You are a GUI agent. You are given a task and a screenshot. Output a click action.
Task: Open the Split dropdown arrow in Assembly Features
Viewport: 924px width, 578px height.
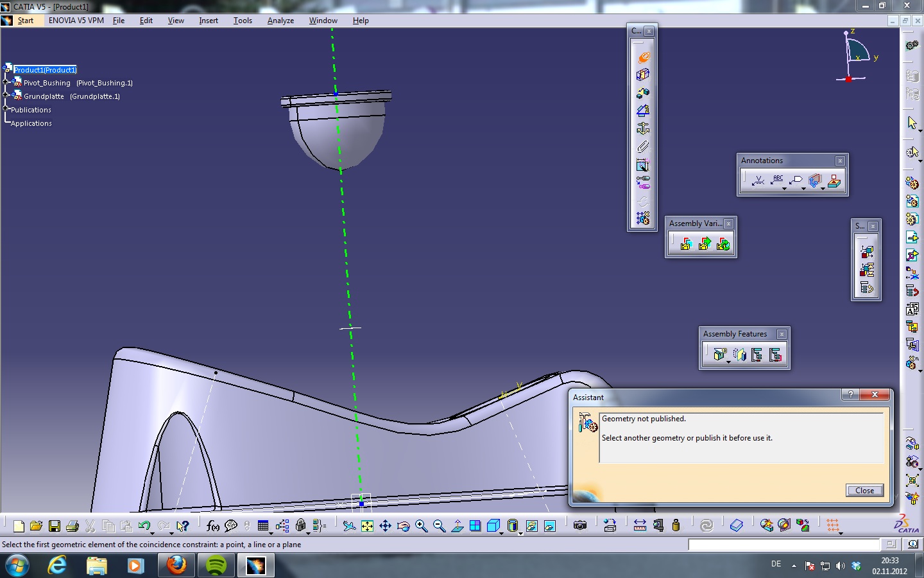coord(728,362)
